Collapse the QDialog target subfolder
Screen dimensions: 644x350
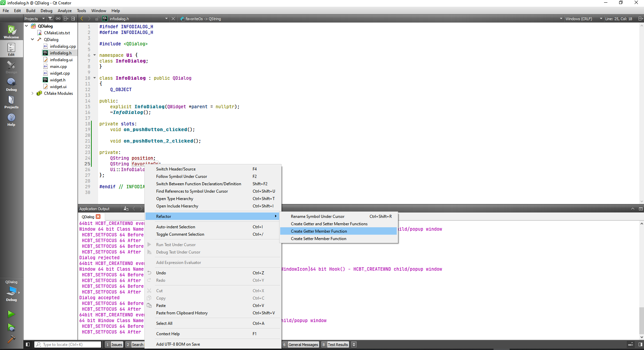pos(33,39)
